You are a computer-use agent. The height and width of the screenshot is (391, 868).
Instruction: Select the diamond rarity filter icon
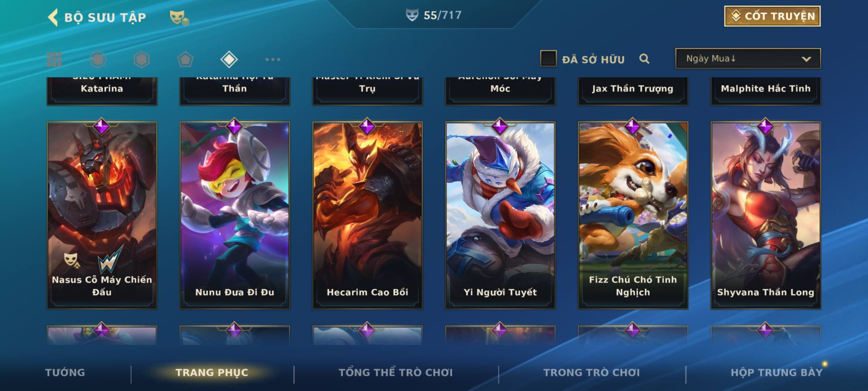point(229,59)
